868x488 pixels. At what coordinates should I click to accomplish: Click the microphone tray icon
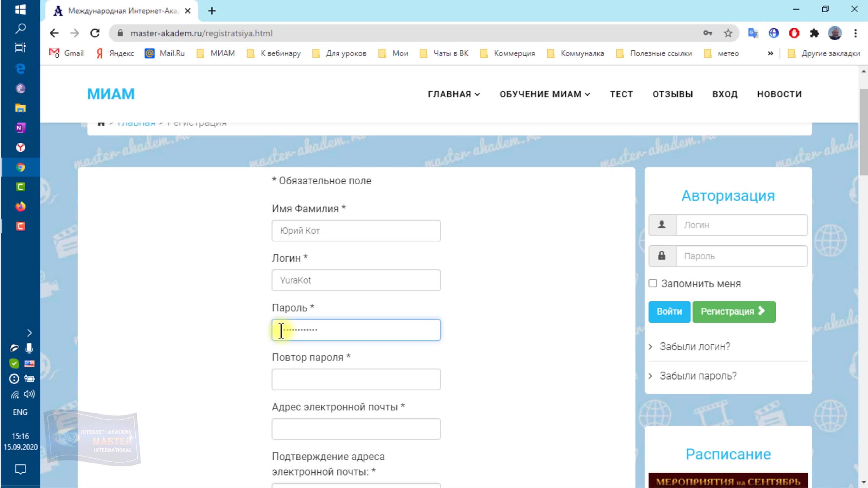29,348
